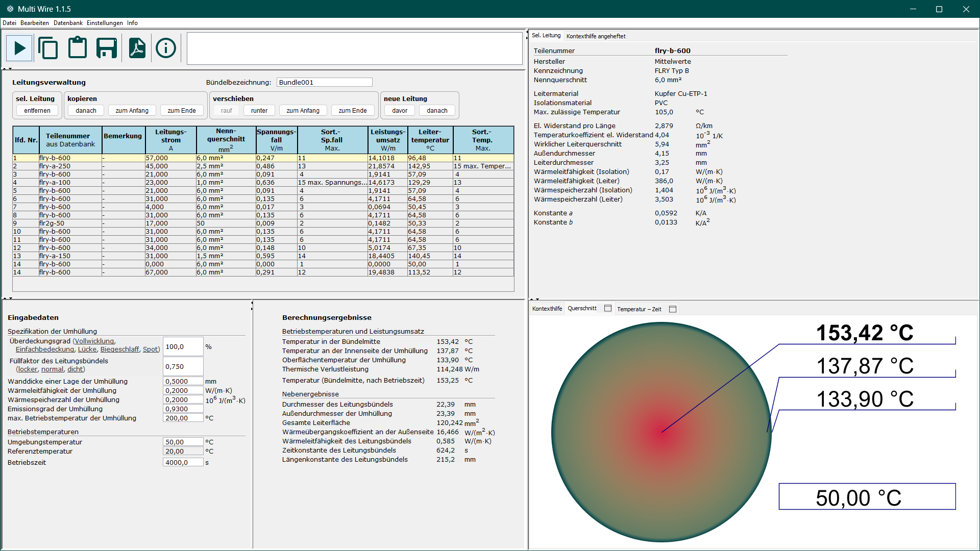The height and width of the screenshot is (551, 980).
Task: Click the entfernen button
Action: (x=37, y=110)
